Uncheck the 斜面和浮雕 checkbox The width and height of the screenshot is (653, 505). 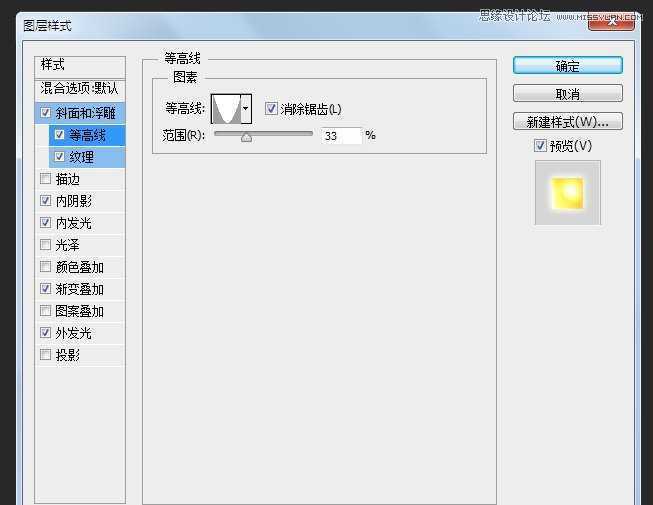click(45, 113)
